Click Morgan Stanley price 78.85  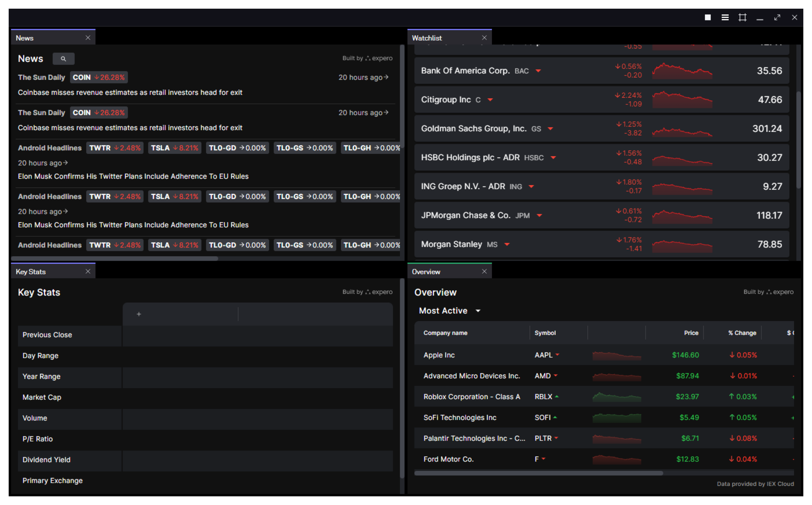(770, 245)
